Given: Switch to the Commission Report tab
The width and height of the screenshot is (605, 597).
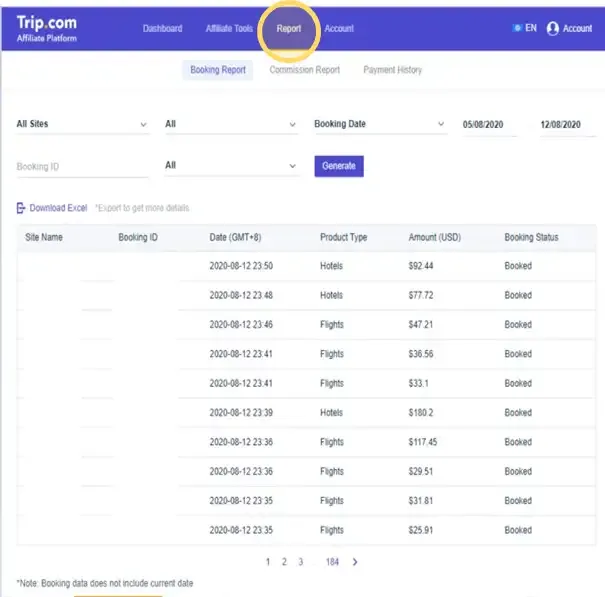Looking at the screenshot, I should pos(304,70).
